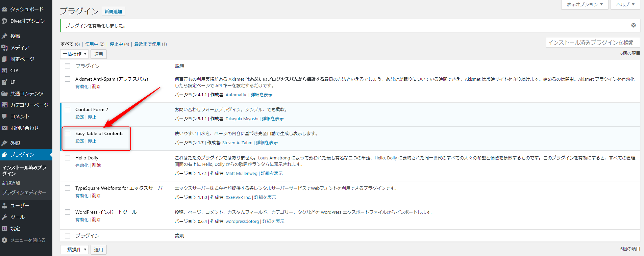The image size is (644, 256).
Task: Click 新規追加 button beside page title
Action: point(113,11)
